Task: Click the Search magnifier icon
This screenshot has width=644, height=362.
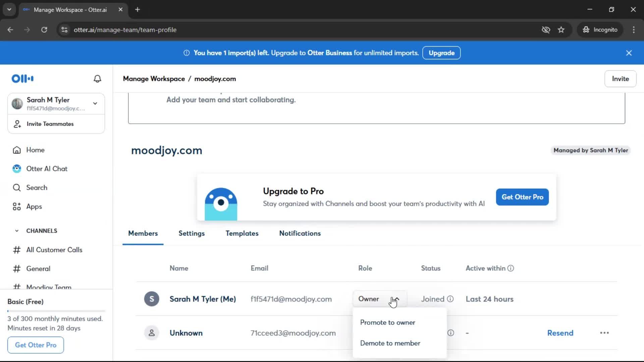Action: point(17,188)
